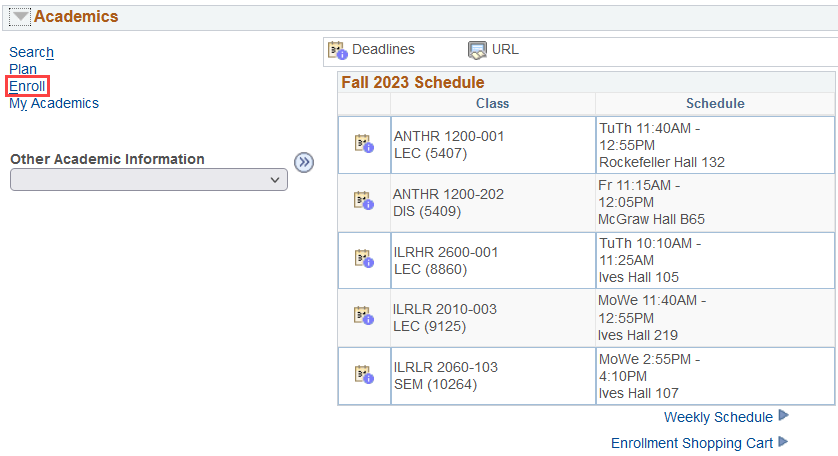Image resolution: width=838 pixels, height=456 pixels.
Task: Go to the Enroll link
Action: point(27,86)
